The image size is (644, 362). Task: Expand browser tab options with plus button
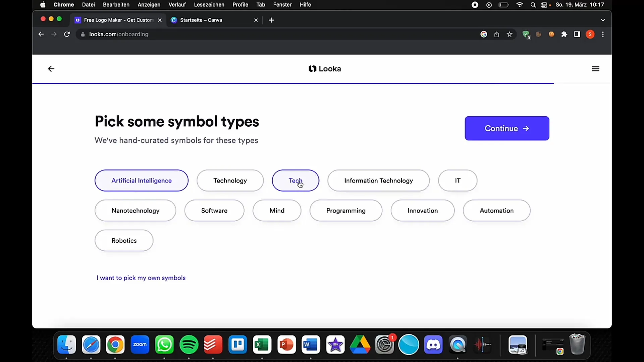(271, 20)
